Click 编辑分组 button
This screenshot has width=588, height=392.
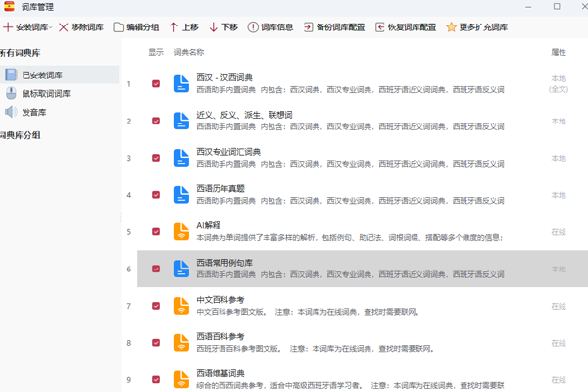[x=136, y=27]
